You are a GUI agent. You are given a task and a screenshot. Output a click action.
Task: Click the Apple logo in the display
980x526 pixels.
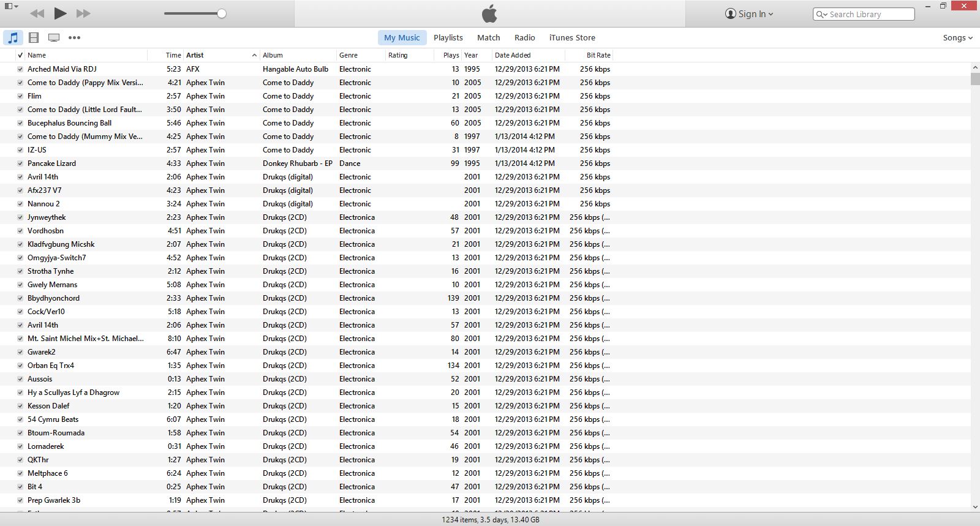click(489, 13)
